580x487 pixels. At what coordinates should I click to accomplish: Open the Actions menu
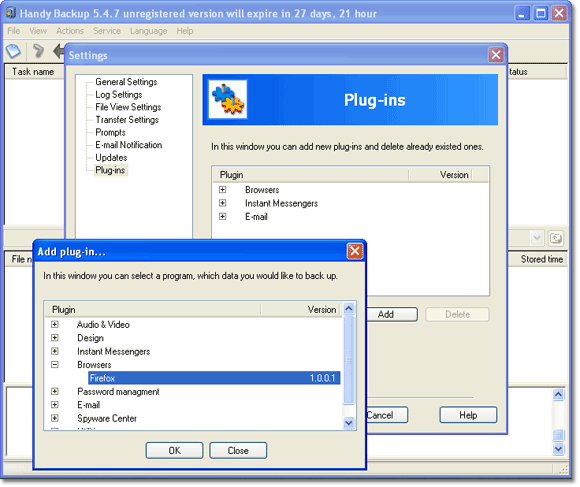tap(70, 31)
